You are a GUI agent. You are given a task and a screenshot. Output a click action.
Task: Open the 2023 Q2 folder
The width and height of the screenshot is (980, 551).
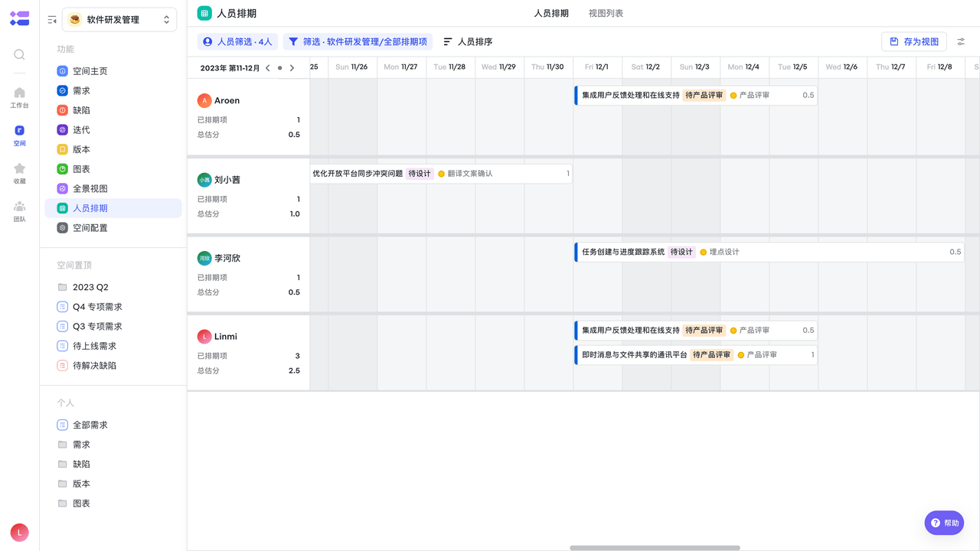click(113, 287)
